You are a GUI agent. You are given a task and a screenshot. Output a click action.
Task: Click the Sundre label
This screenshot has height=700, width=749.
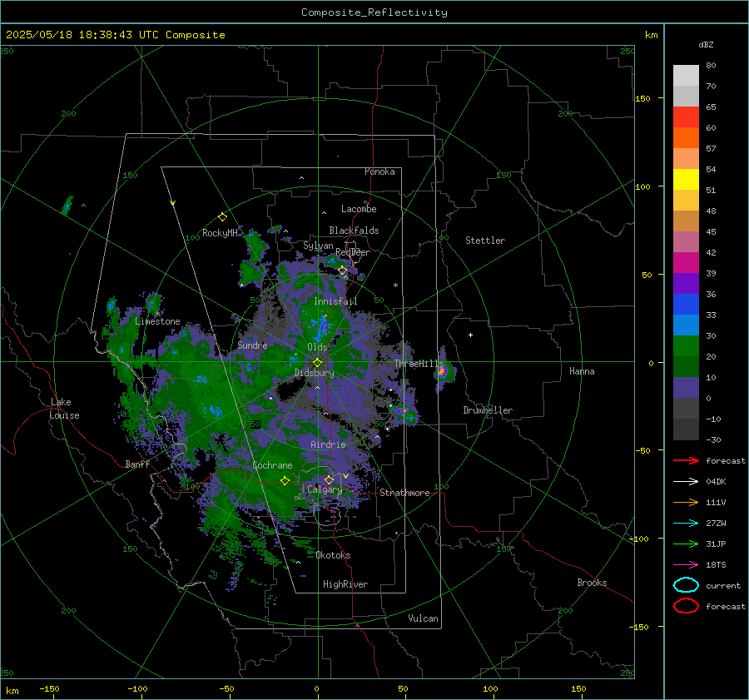click(x=252, y=345)
